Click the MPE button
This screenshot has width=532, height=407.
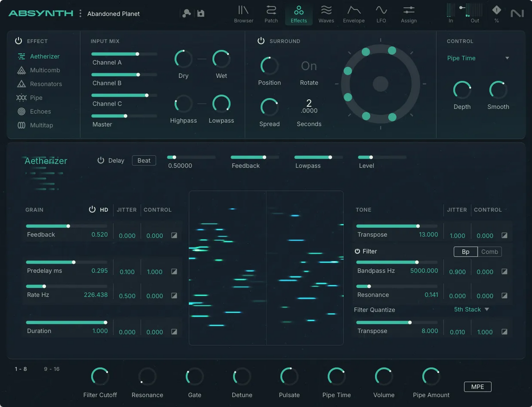point(477,387)
